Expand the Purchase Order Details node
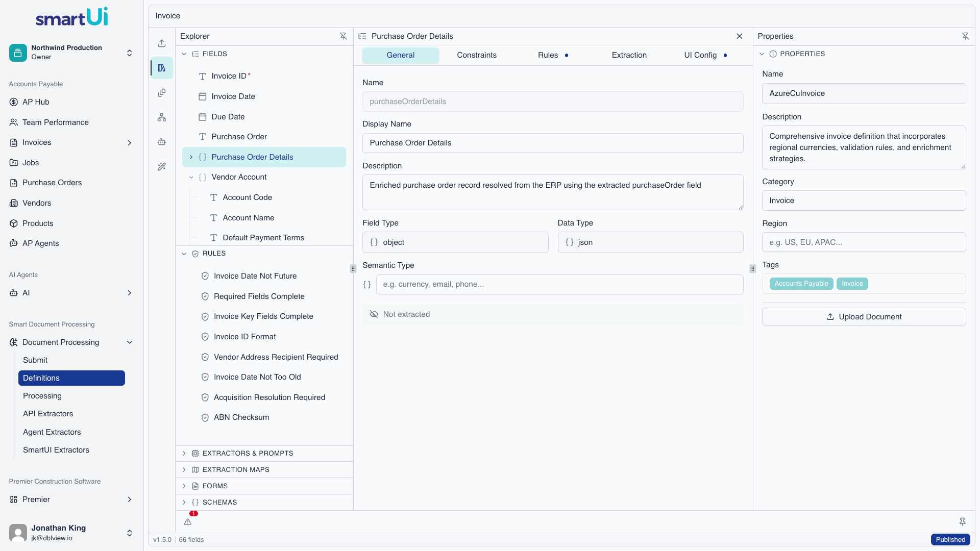Screen dimensions: 980x551 point(191,157)
